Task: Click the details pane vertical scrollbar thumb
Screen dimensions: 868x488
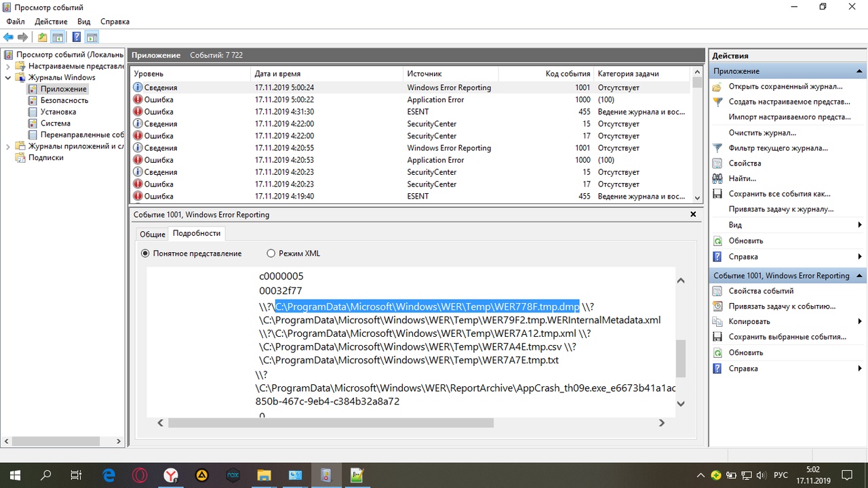Action: 681,358
